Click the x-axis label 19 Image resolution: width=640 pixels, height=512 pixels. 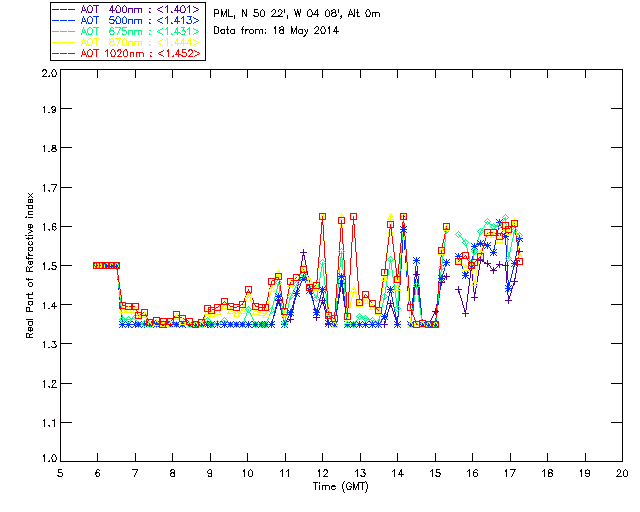585,473
